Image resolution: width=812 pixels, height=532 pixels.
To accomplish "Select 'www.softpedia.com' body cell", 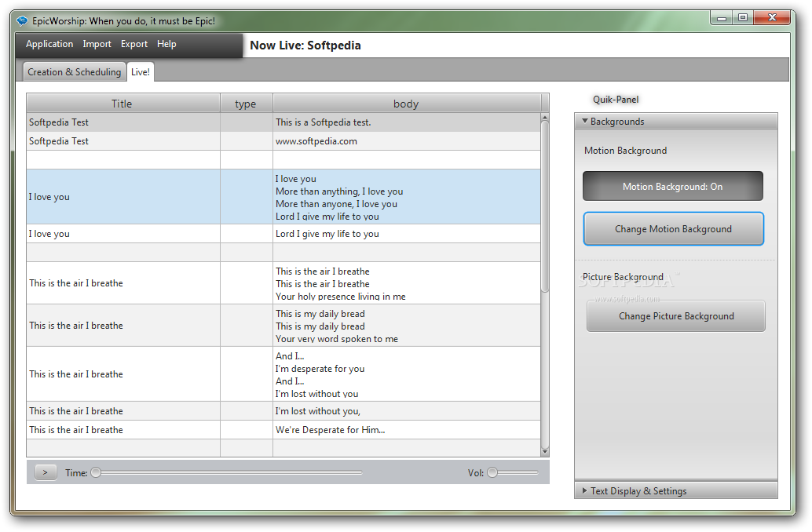I will click(x=407, y=141).
